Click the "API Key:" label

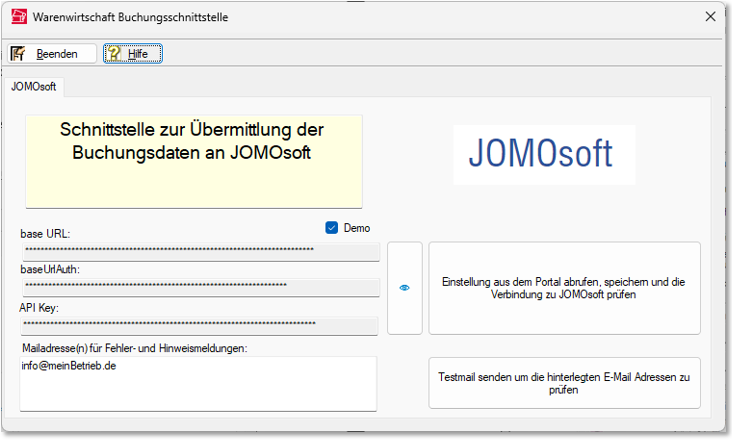(x=40, y=307)
